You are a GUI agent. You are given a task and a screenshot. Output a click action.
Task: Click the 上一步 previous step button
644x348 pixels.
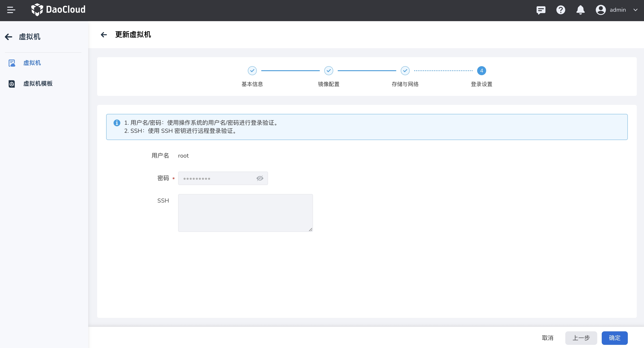point(581,338)
